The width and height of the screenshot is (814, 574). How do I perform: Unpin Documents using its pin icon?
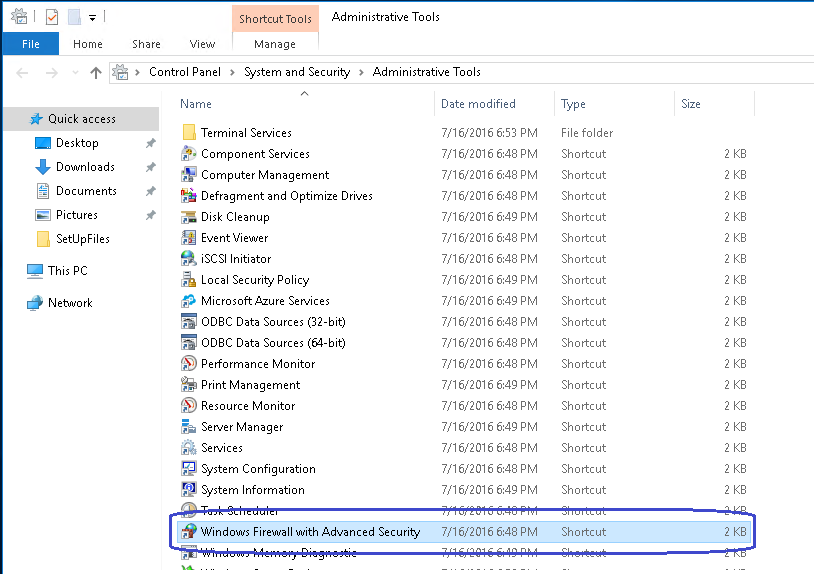pyautogui.click(x=151, y=191)
